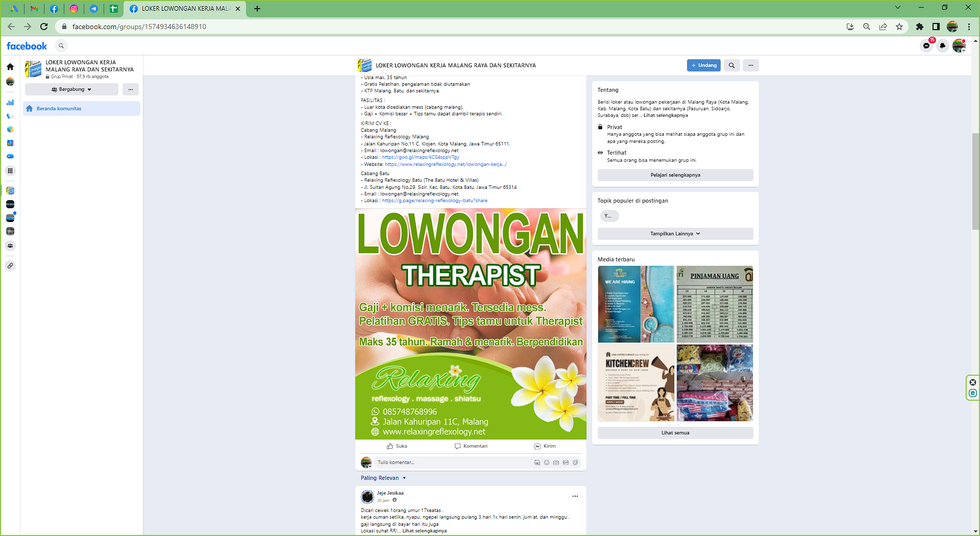Add a sticker to the comment
Image resolution: width=980 pixels, height=536 pixels.
coord(575,462)
